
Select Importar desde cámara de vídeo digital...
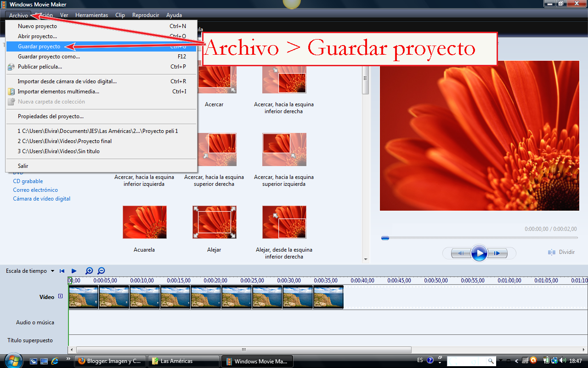click(102, 81)
